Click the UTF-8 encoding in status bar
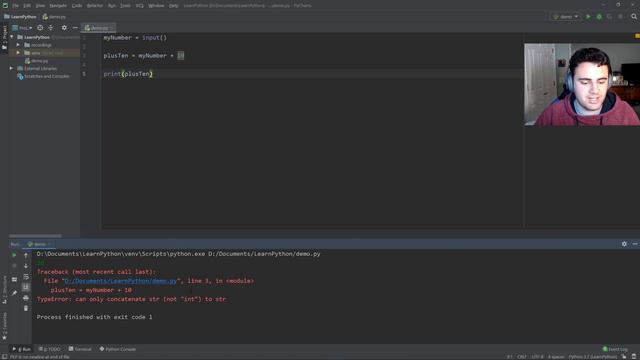 point(537,357)
